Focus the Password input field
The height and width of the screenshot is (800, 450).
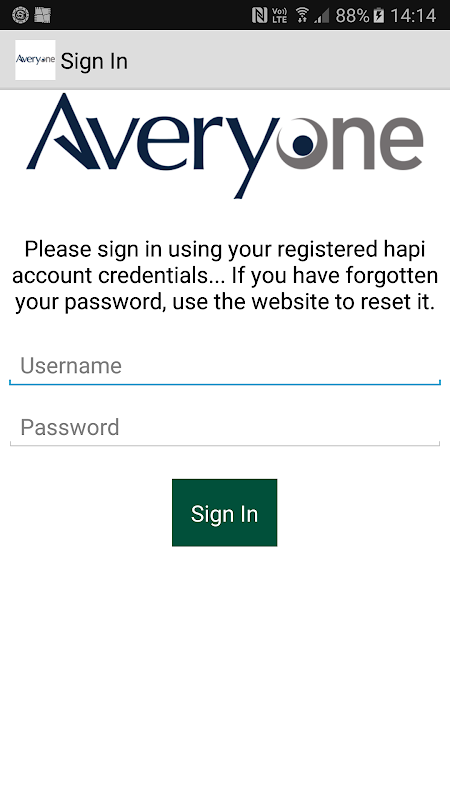click(x=225, y=428)
